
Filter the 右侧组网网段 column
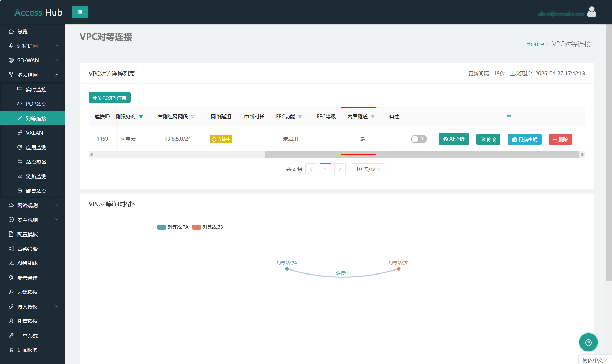[193, 117]
